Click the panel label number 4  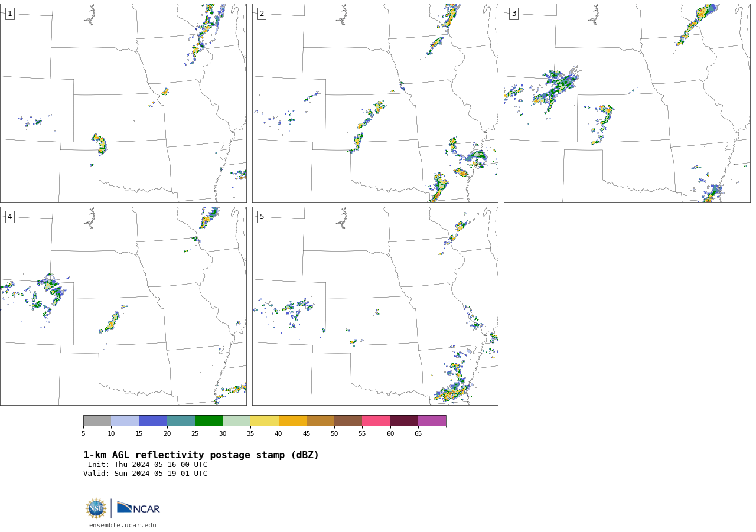point(10,217)
